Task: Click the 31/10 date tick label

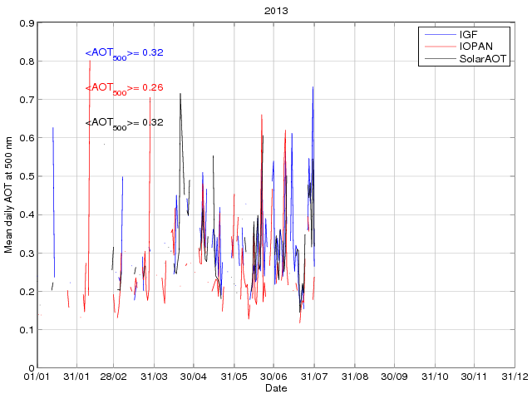Action: (435, 377)
